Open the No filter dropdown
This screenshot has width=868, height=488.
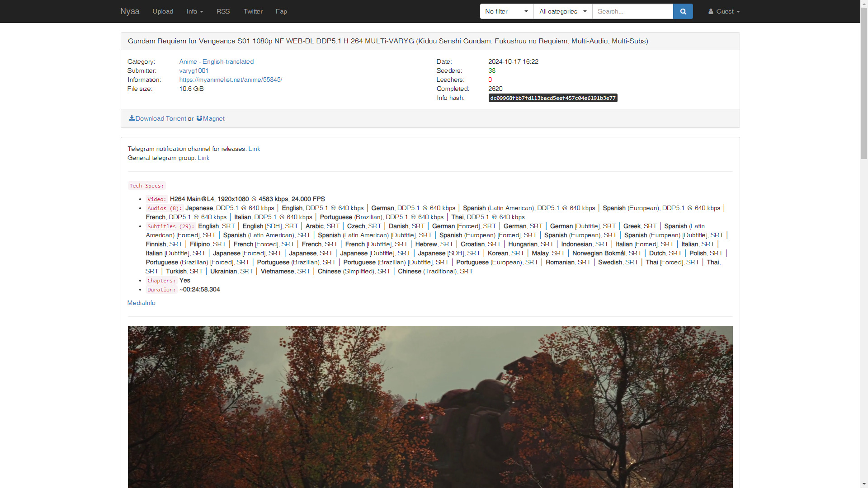(x=506, y=11)
